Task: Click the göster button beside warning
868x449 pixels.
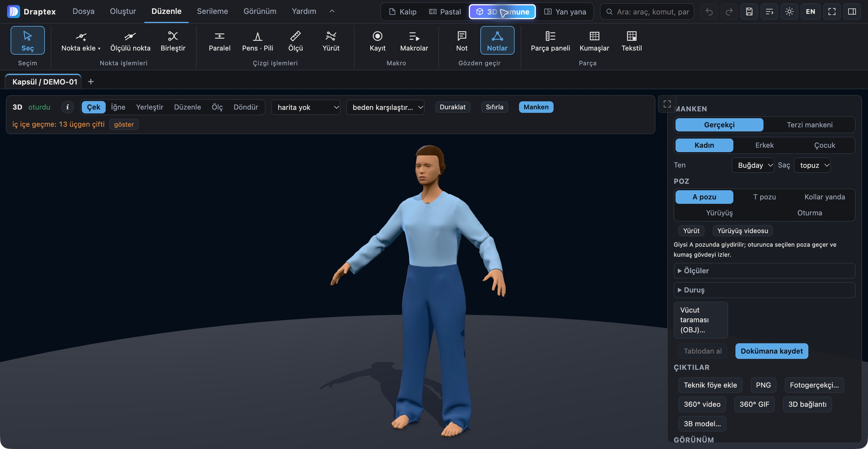Action: [x=124, y=124]
